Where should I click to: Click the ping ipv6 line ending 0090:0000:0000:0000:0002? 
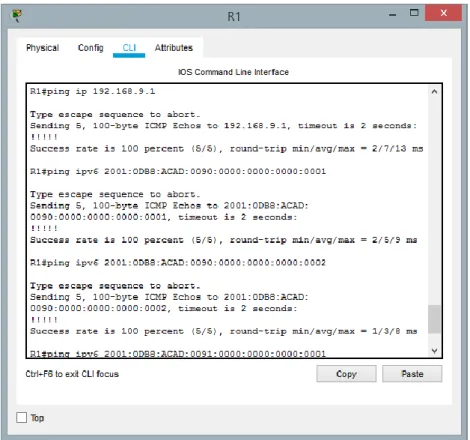(x=178, y=263)
